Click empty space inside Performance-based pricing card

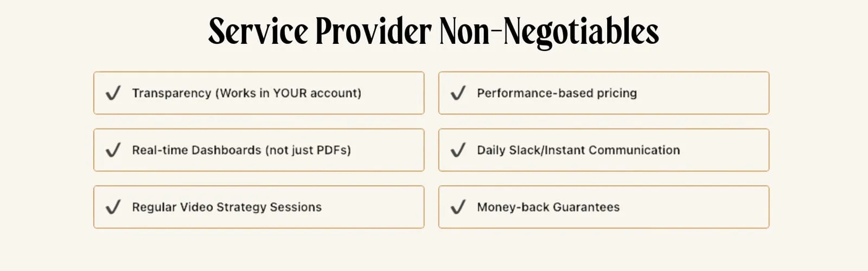[705, 93]
